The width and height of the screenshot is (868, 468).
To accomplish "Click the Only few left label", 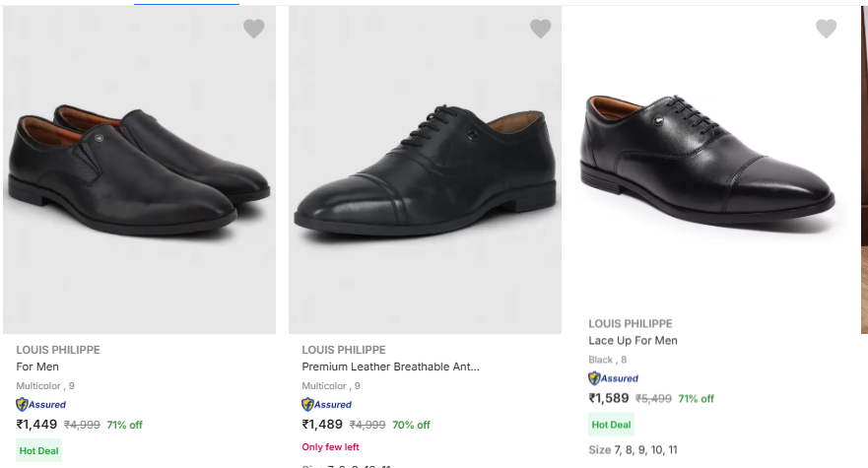I will [x=331, y=447].
